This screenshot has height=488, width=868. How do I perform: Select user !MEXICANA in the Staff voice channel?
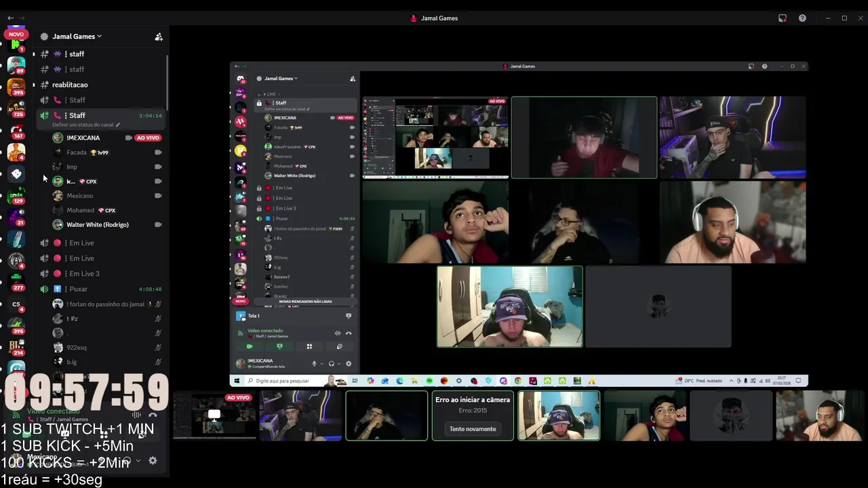(83, 138)
